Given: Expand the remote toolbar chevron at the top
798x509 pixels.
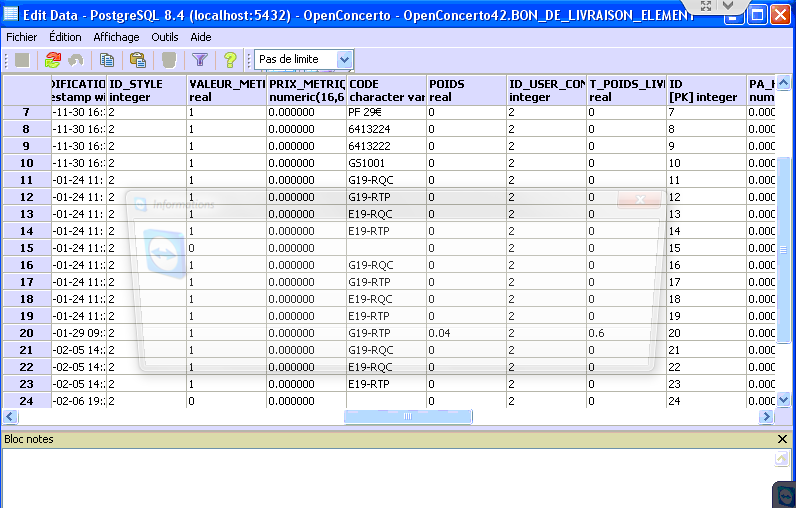Looking at the screenshot, I should (x=728, y=6).
